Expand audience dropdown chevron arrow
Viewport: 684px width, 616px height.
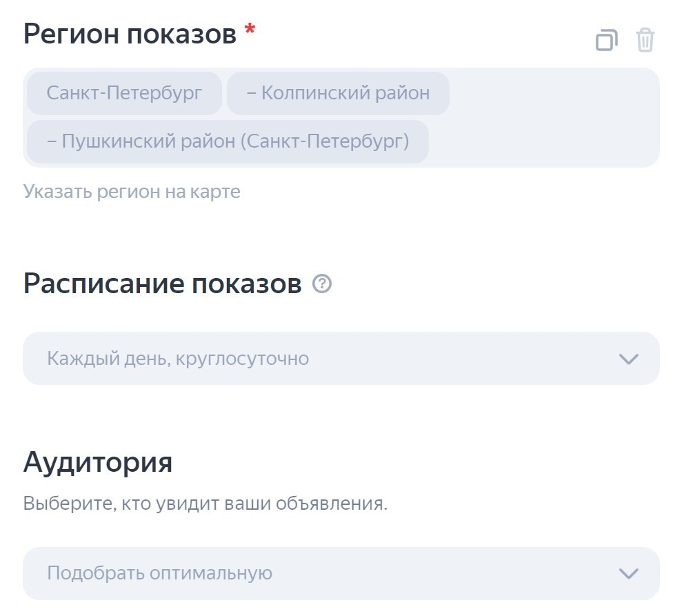click(629, 573)
